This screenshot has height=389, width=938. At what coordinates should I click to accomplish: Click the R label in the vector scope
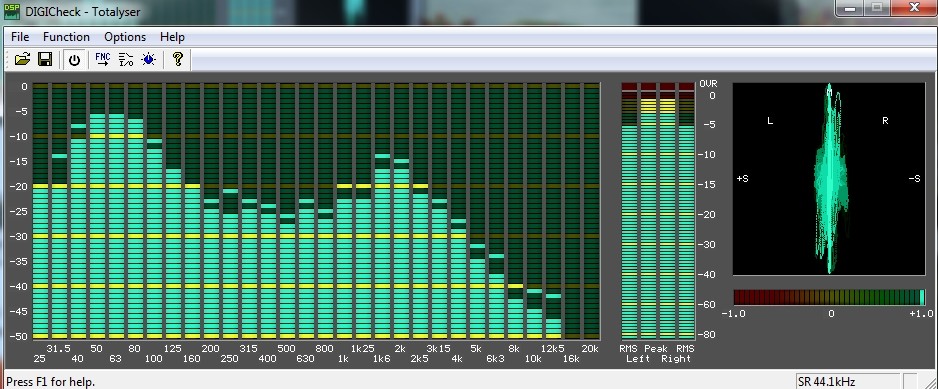885,121
